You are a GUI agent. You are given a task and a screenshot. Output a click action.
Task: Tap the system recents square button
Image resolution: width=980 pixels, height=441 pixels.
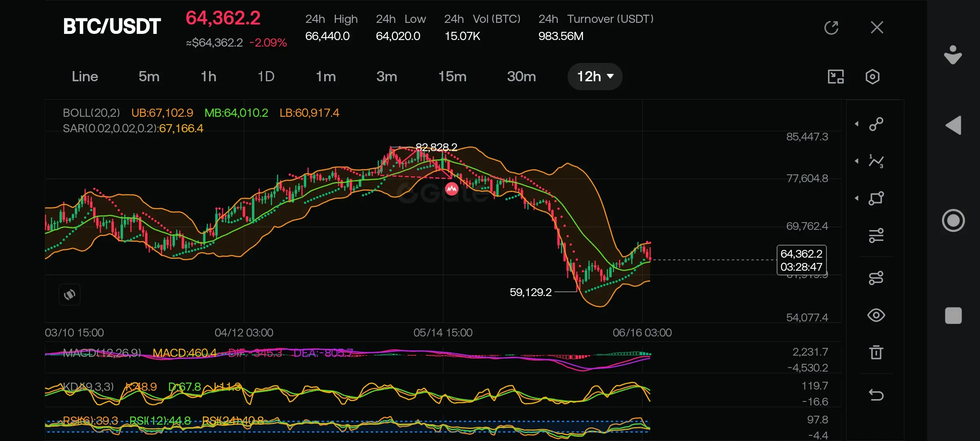click(x=953, y=316)
